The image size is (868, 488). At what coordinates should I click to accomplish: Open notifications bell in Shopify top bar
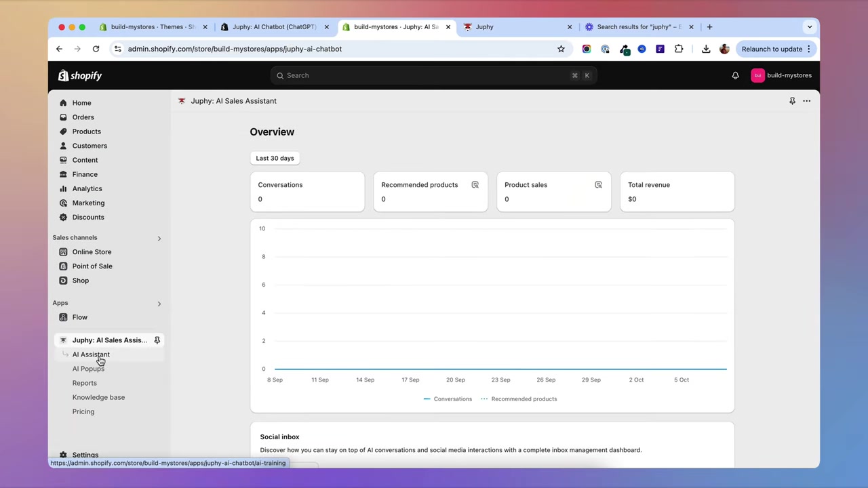pyautogui.click(x=735, y=75)
